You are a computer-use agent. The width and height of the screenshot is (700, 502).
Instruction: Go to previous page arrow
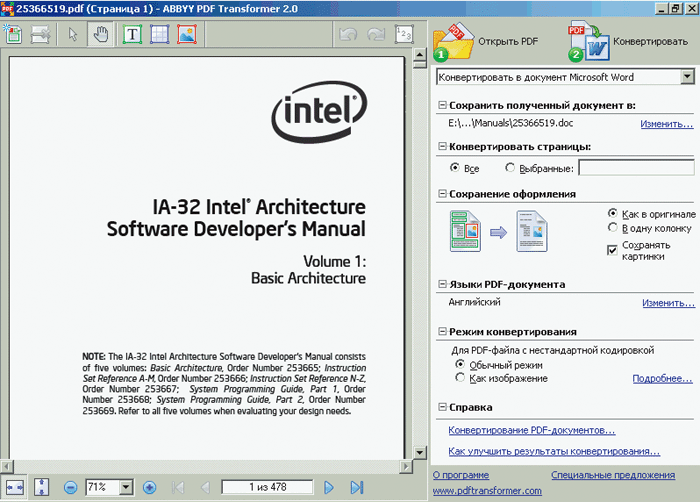pos(205,487)
